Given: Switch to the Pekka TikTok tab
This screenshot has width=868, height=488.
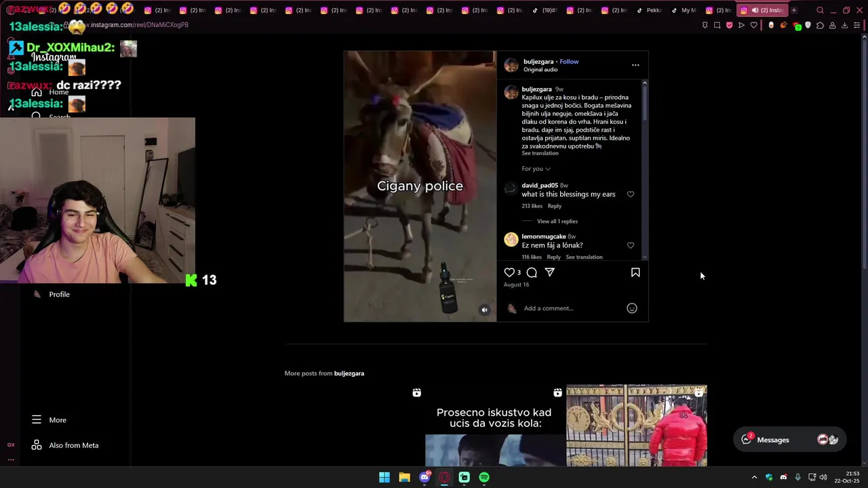Looking at the screenshot, I should coord(650,10).
